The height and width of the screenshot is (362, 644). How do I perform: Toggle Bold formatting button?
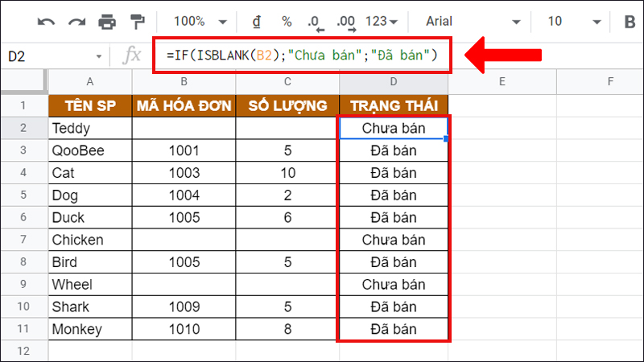pos(629,22)
